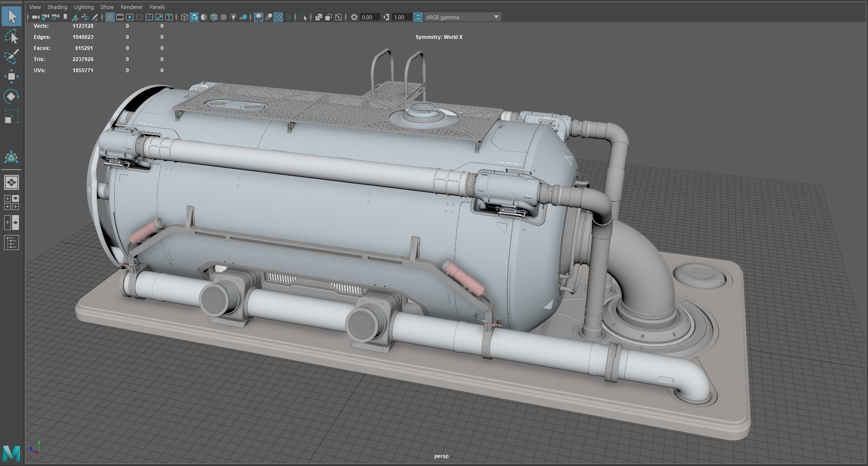Image resolution: width=868 pixels, height=466 pixels.
Task: Click the Isolate Select icon
Action: click(303, 17)
